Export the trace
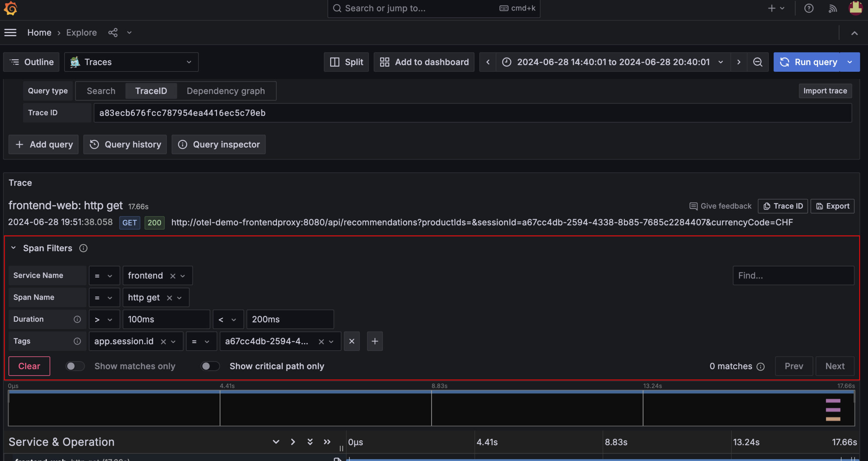 click(832, 206)
